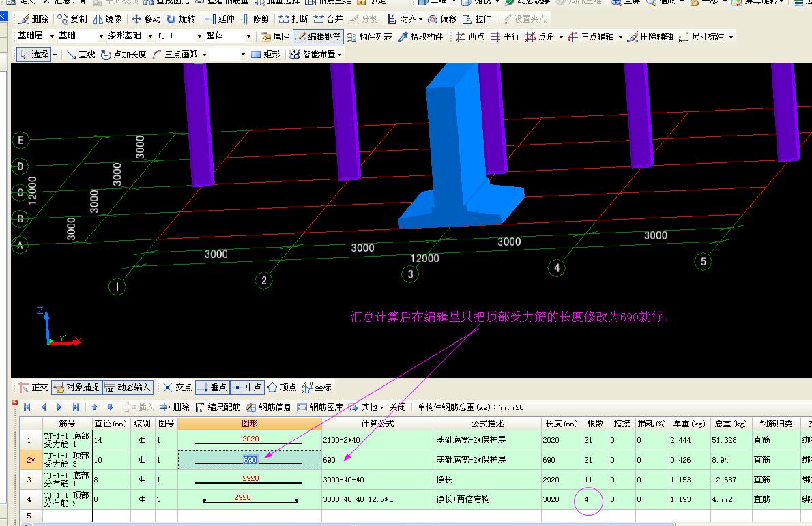Click the 图形 column header
Screen dimensions: 812x526
250,424
